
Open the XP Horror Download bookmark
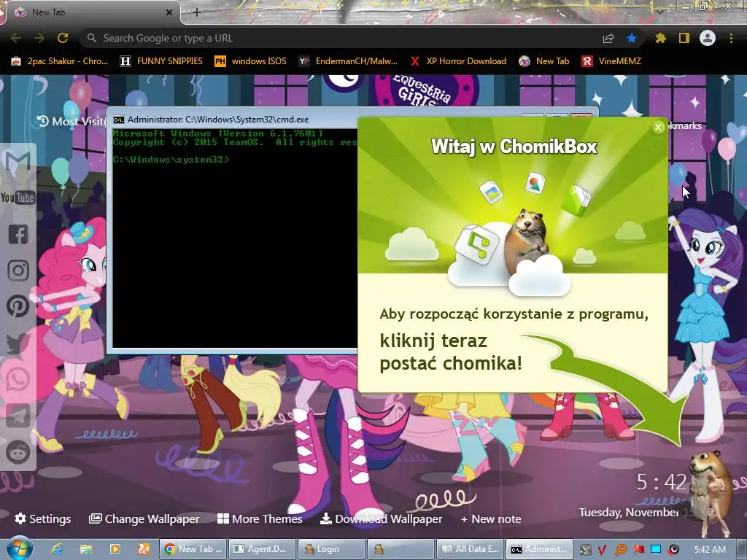pyautogui.click(x=459, y=61)
